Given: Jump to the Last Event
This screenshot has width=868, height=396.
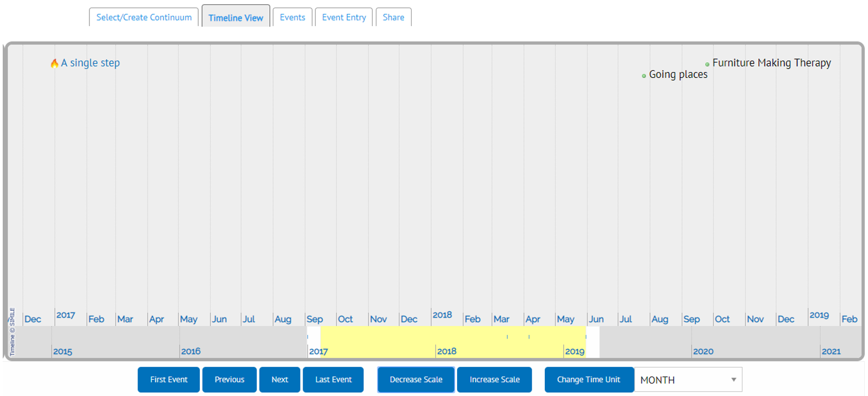Looking at the screenshot, I should [333, 380].
